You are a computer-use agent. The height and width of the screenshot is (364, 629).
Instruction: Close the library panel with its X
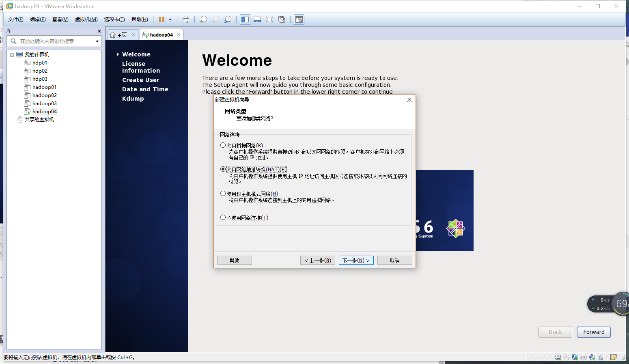tap(99, 31)
